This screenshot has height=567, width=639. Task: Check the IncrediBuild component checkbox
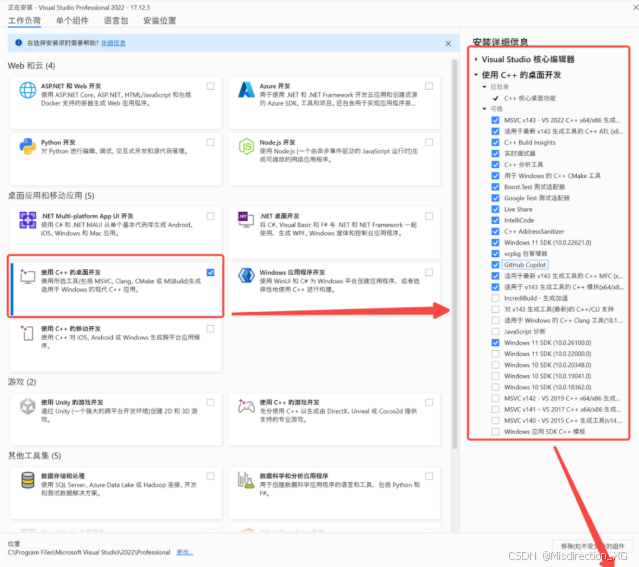click(495, 298)
